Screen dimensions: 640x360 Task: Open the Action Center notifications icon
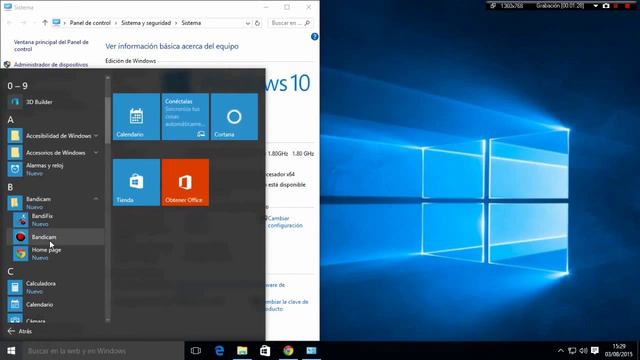595,351
